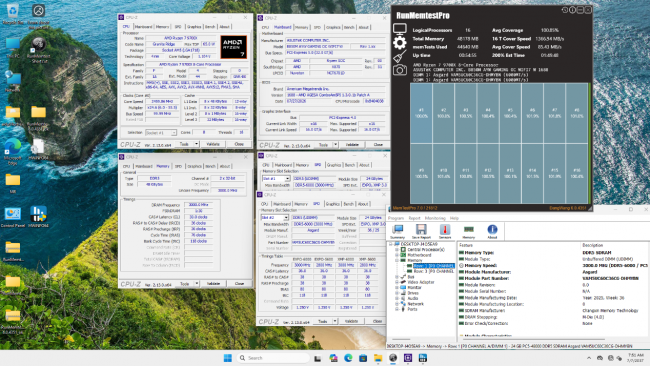The width and height of the screenshot is (650, 366).
Task: Click Close button in CPU-Z Mainboard window
Action: [378, 145]
